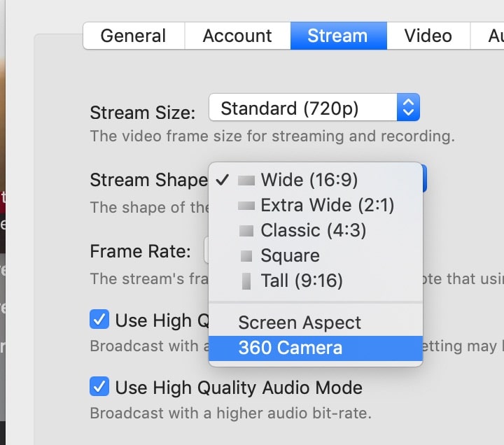Toggle Use High Quality Audio Mode checkbox
This screenshot has height=445, width=504.
point(99,386)
